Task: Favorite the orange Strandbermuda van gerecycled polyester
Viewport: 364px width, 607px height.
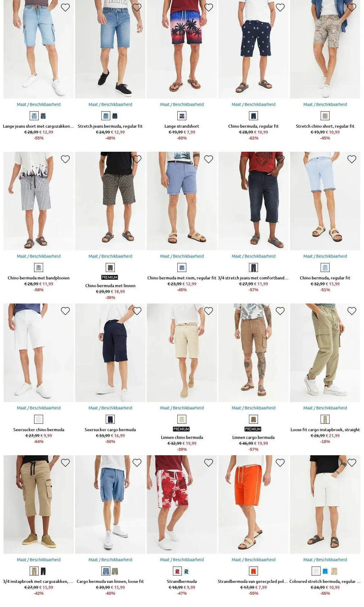Action: (280, 463)
